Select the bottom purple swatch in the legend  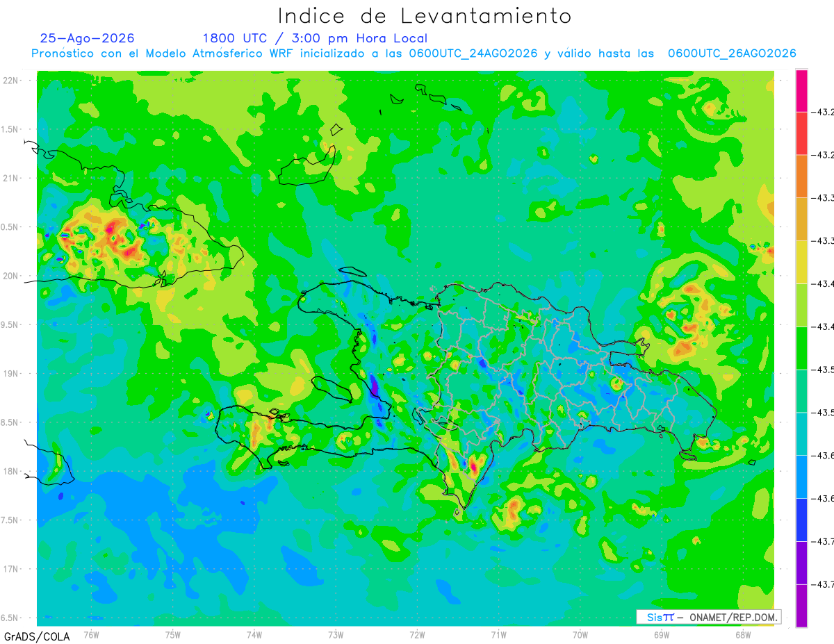(x=801, y=605)
